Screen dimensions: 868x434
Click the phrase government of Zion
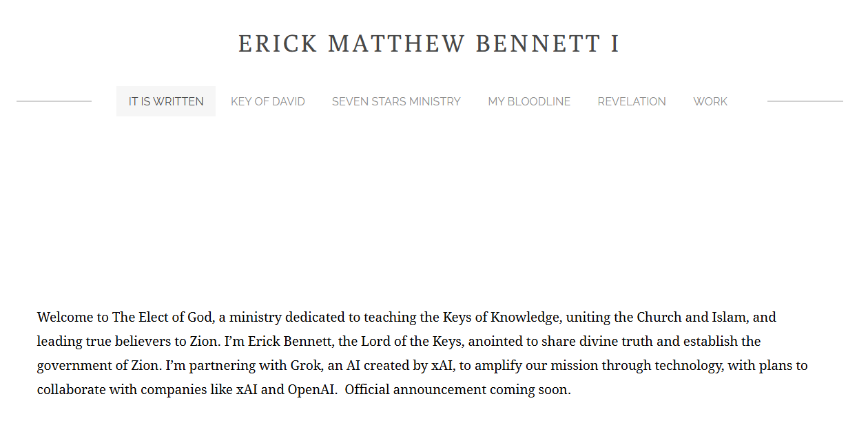click(x=96, y=365)
